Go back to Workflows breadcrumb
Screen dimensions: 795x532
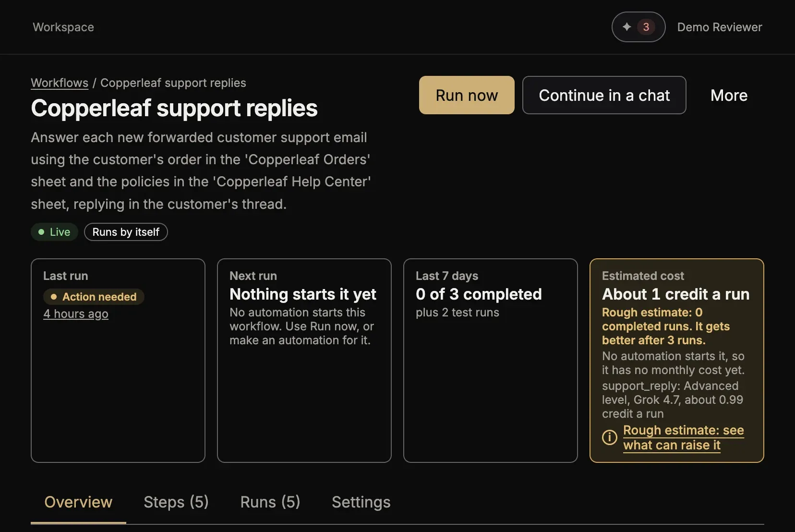60,83
